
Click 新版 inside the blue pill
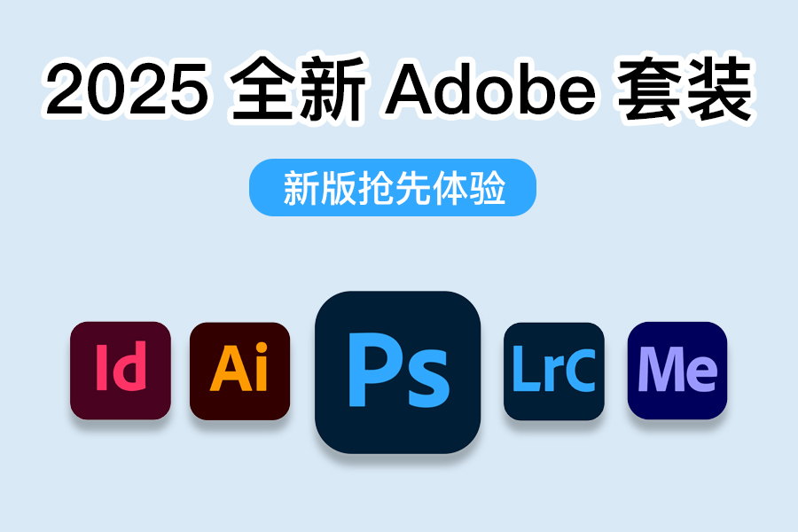(x=321, y=188)
